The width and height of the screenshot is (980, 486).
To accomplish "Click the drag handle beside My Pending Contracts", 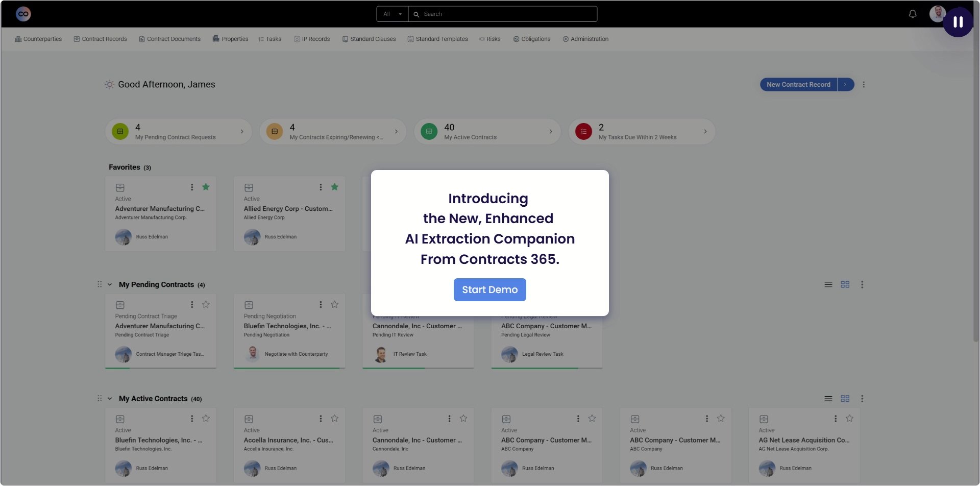I will pos(100,284).
